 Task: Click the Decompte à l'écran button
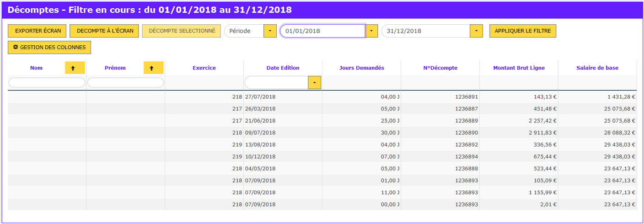[105, 31]
